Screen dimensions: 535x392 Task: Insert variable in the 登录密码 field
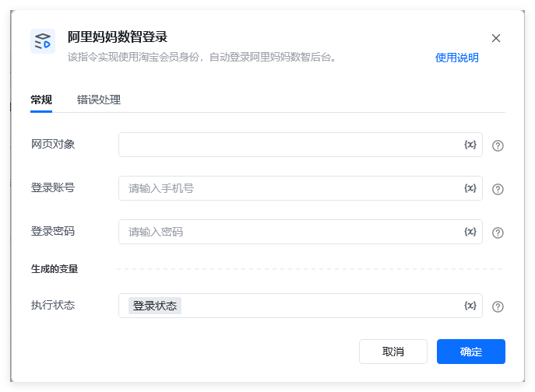click(x=470, y=232)
